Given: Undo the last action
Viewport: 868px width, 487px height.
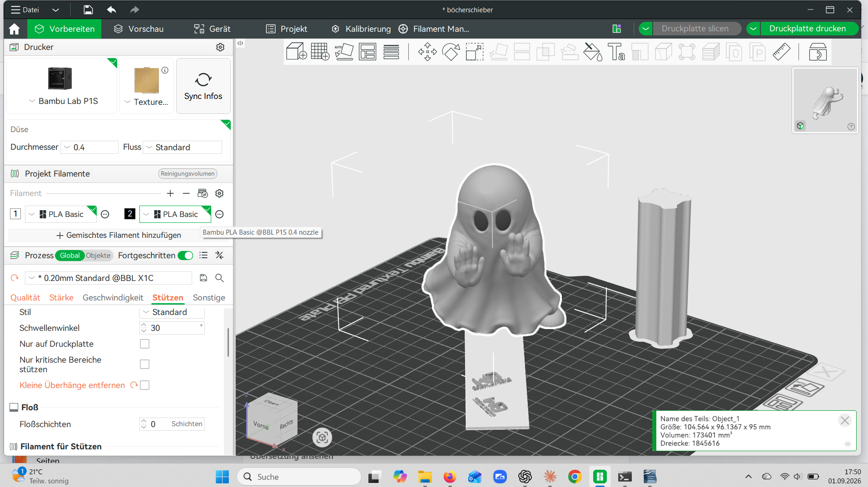Looking at the screenshot, I should click(x=111, y=10).
